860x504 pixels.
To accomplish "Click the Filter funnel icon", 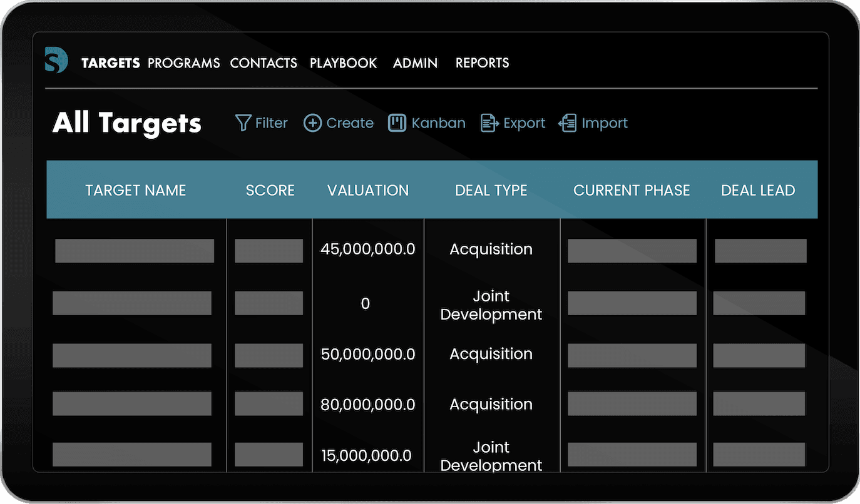I will pyautogui.click(x=243, y=123).
